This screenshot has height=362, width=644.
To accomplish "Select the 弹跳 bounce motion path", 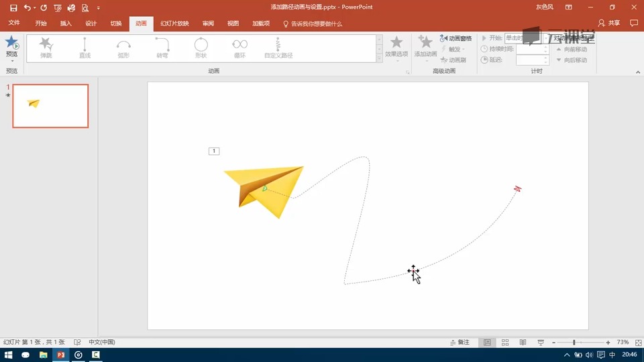I will point(46,48).
